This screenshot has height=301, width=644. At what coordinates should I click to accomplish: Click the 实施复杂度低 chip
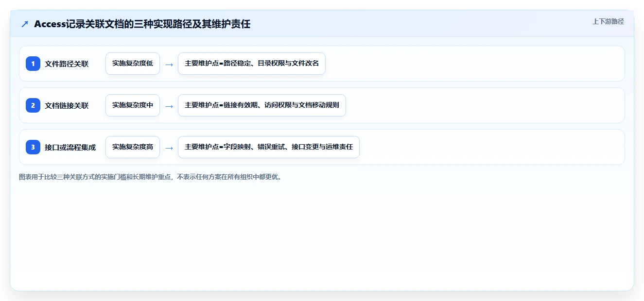[x=133, y=64]
